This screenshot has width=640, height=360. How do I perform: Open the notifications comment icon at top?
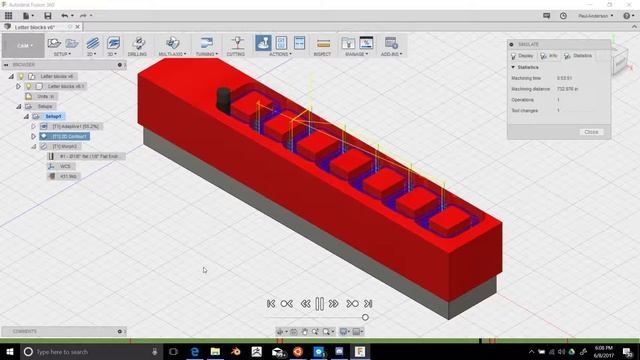(547, 16)
